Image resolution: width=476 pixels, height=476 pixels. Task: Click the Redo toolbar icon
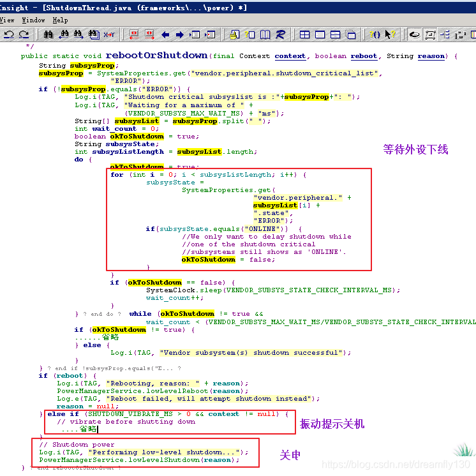tap(24, 34)
